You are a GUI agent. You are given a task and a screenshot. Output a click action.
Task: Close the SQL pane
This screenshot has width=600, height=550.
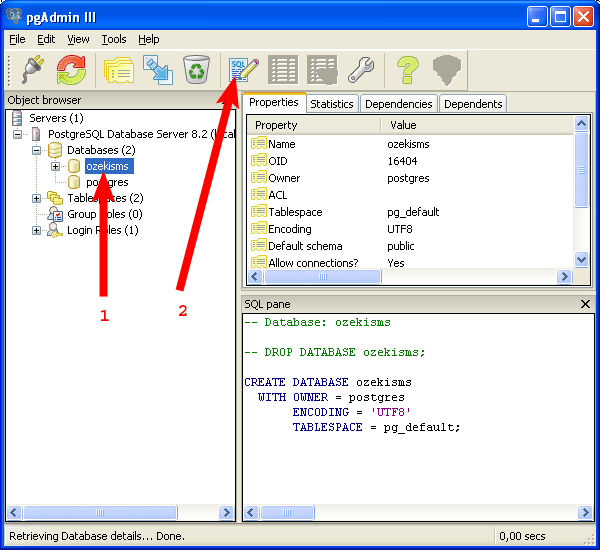(x=586, y=304)
